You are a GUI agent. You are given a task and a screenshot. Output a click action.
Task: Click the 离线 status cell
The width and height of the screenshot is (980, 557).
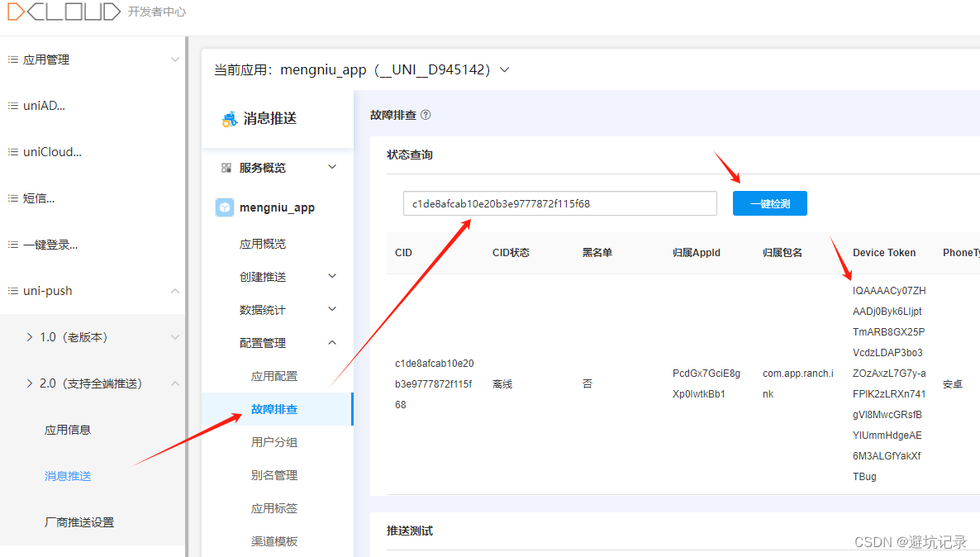point(502,383)
